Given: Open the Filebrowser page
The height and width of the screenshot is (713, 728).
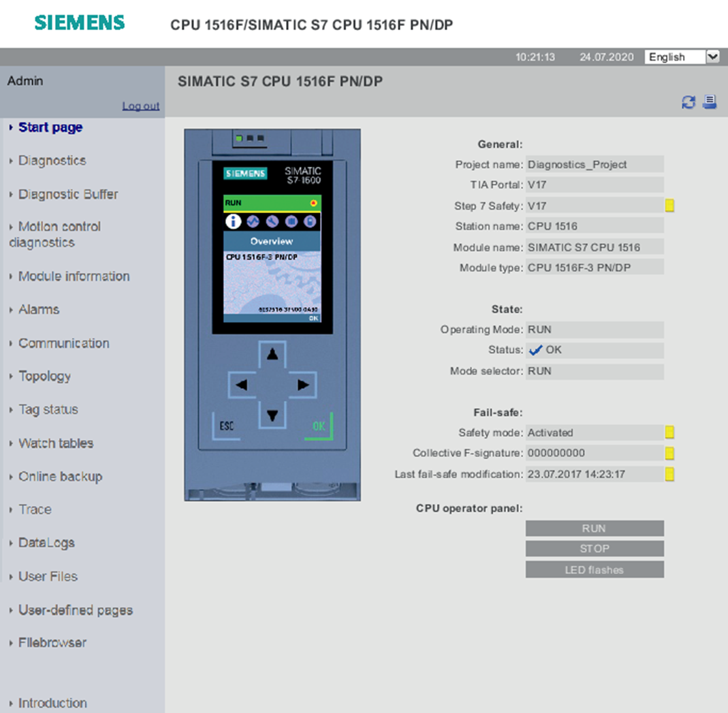Looking at the screenshot, I should click(x=52, y=642).
